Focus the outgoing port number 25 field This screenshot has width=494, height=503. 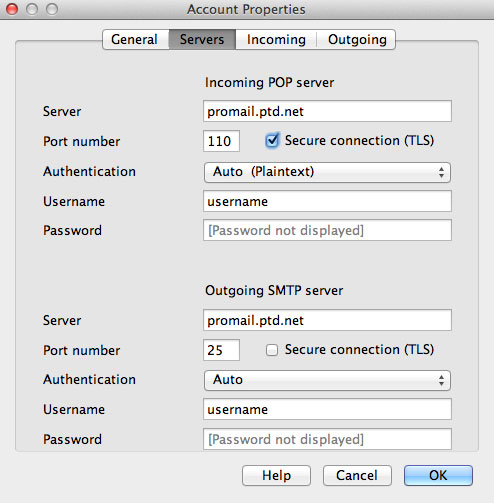221,350
